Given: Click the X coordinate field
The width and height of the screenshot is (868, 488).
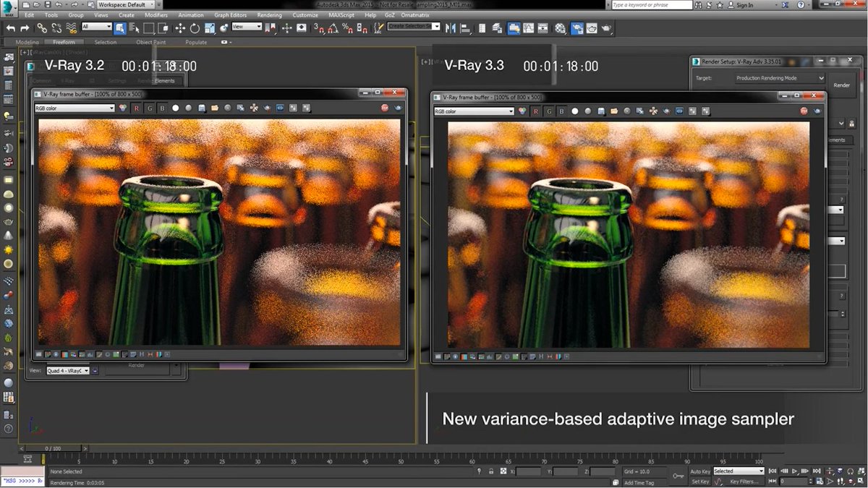Looking at the screenshot, I should [528, 471].
